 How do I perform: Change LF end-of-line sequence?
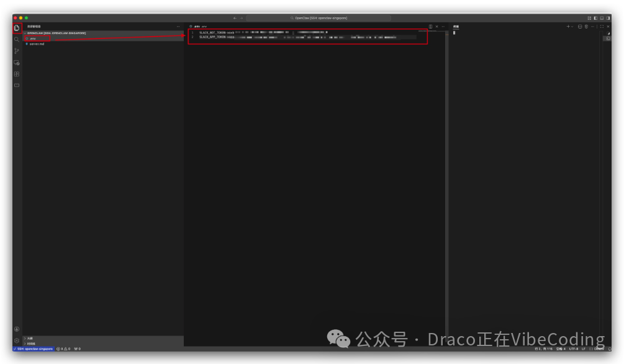click(584, 349)
